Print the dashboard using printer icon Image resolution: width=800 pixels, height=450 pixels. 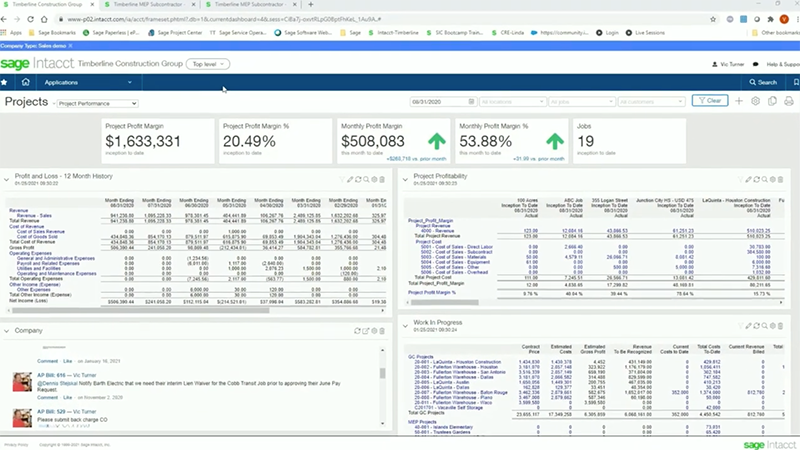[x=789, y=101]
